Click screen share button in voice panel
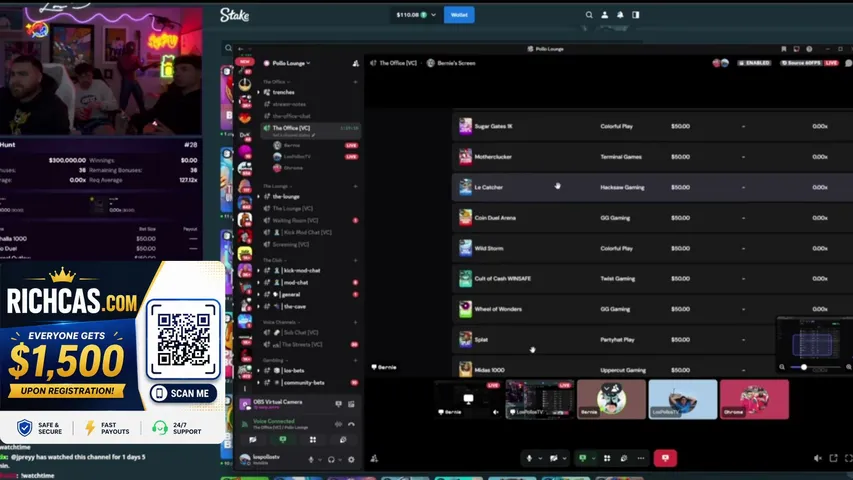 tap(282, 440)
